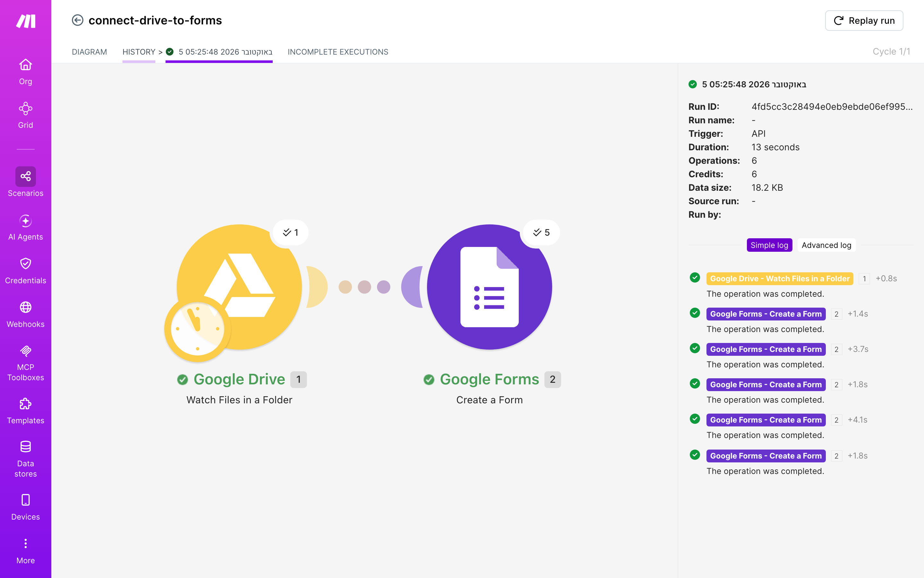This screenshot has height=578, width=924.
Task: Select the run timestamp tab in the header
Action: tap(219, 52)
